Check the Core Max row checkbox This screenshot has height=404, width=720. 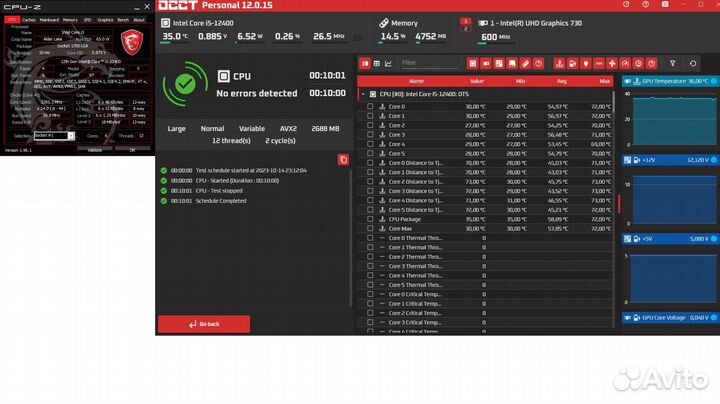pos(370,229)
